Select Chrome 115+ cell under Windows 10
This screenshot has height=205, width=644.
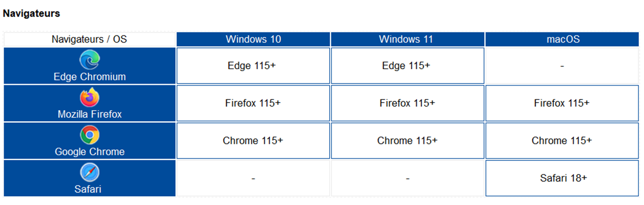click(253, 140)
